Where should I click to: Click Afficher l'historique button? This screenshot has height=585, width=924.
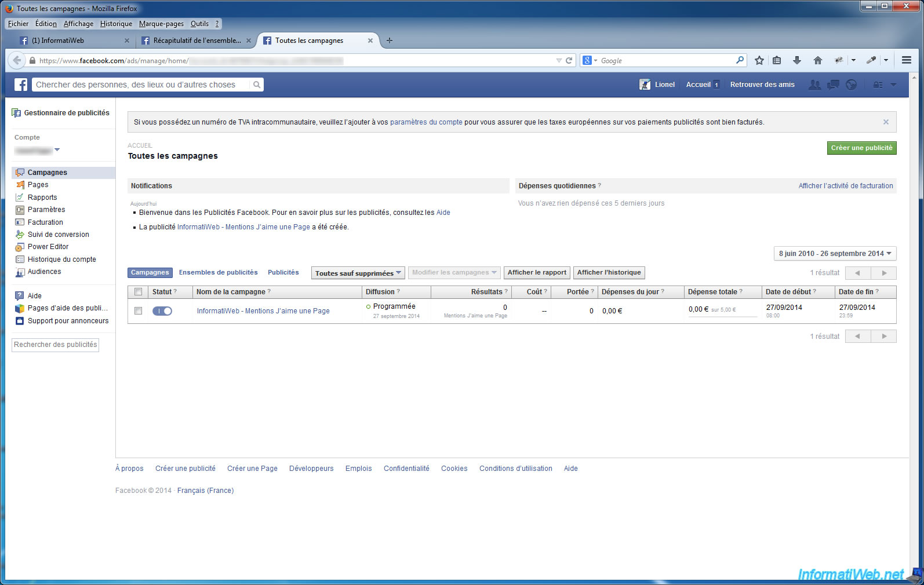tap(609, 273)
